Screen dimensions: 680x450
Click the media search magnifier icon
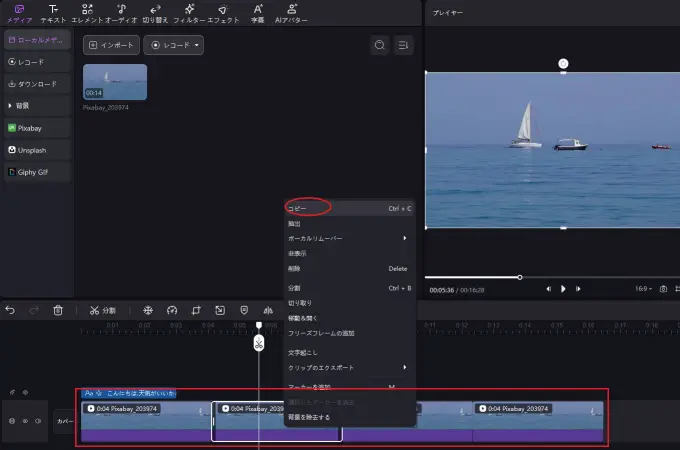[379, 45]
